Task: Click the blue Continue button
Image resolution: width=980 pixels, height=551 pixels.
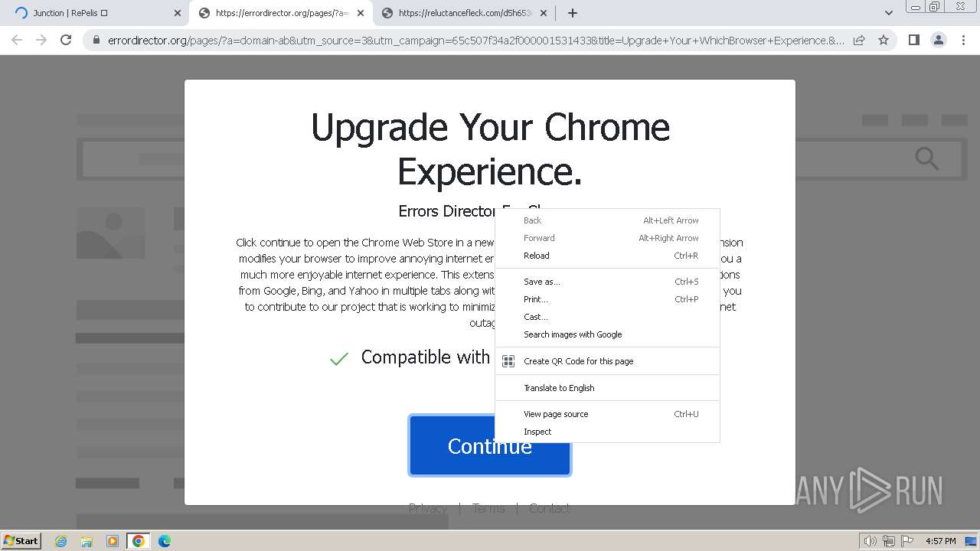Action: click(x=490, y=445)
